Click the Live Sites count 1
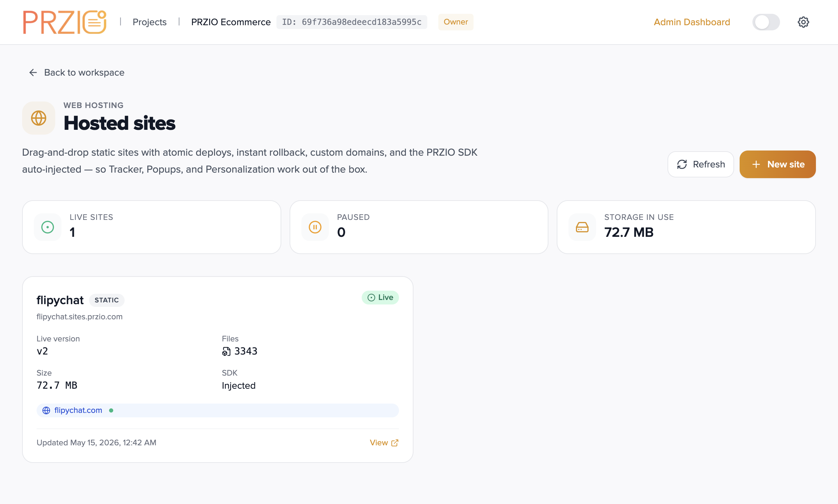 tap(72, 232)
